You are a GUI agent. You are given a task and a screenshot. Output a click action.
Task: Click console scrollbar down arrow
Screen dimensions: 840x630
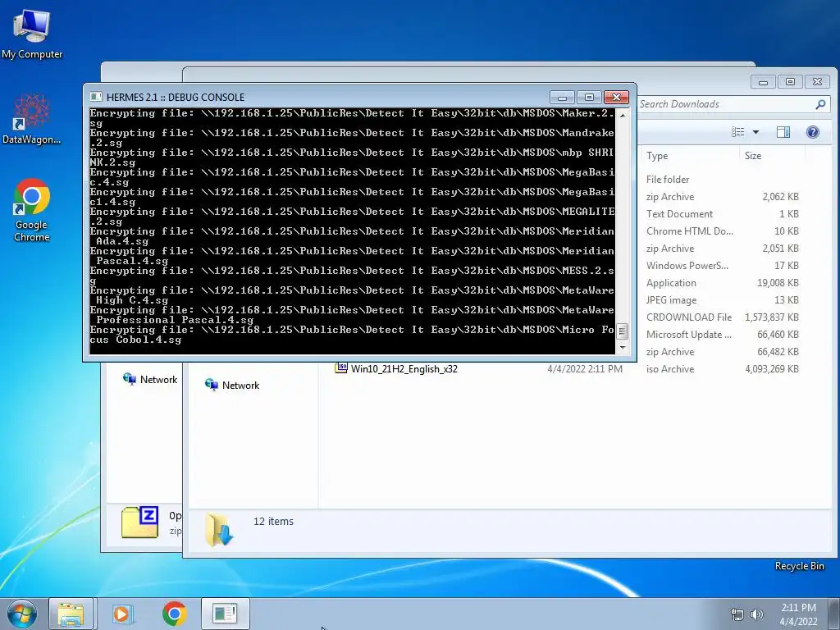pyautogui.click(x=623, y=348)
